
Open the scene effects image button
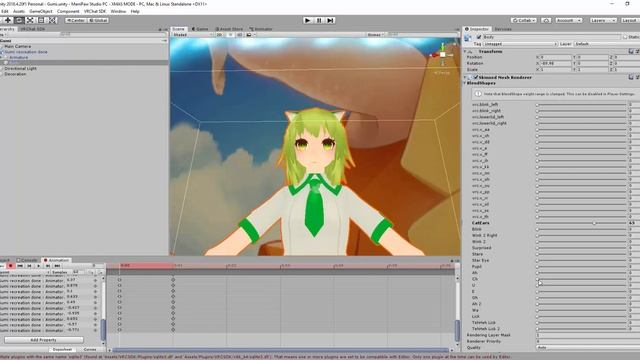point(249,35)
